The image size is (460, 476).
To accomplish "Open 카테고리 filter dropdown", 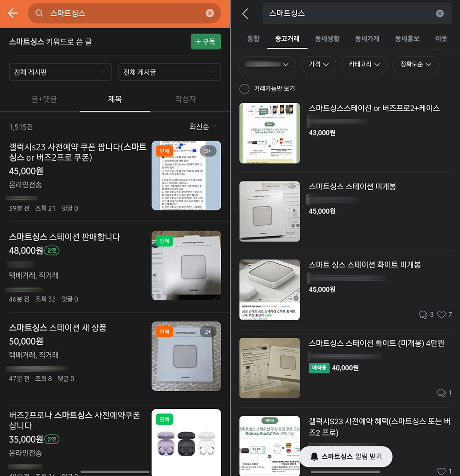I will tap(364, 64).
